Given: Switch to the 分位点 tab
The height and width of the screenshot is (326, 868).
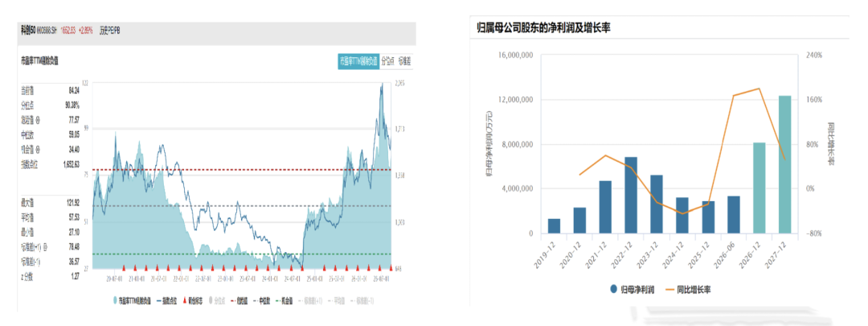Looking at the screenshot, I should (x=387, y=61).
